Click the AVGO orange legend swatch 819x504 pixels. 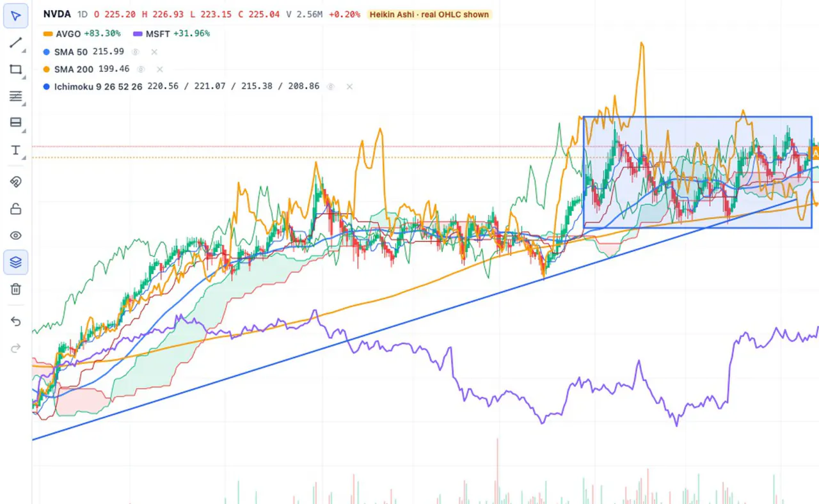[x=48, y=34]
